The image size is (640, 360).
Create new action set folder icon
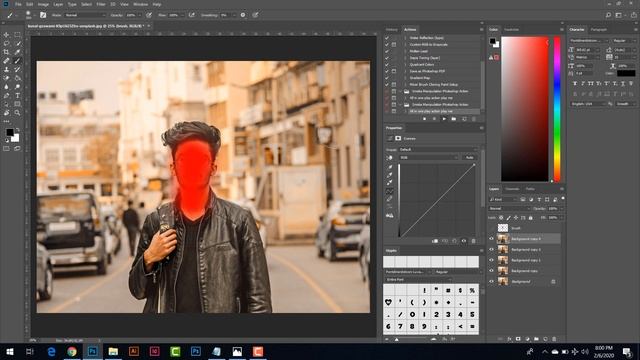pos(454,119)
